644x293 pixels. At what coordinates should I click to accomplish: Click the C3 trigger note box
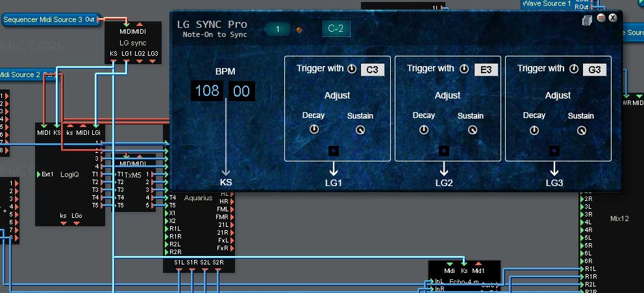(372, 70)
